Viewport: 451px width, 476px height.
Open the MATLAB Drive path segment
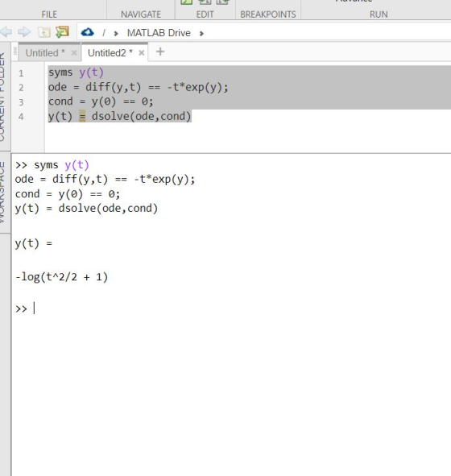point(159,33)
